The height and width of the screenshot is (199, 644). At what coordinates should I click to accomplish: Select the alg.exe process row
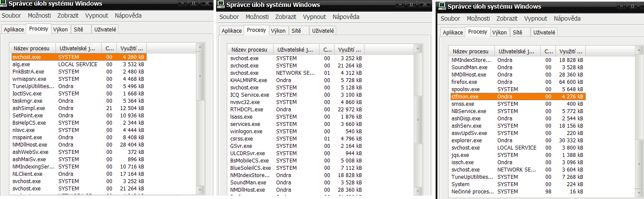79,64
